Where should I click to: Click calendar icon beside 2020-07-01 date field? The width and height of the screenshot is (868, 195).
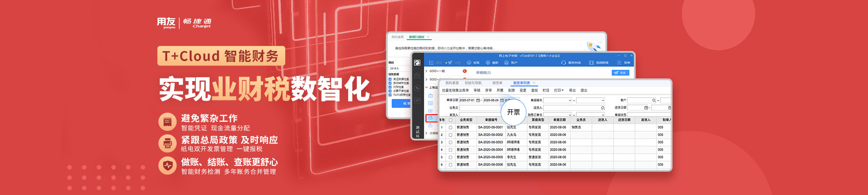tap(478, 100)
